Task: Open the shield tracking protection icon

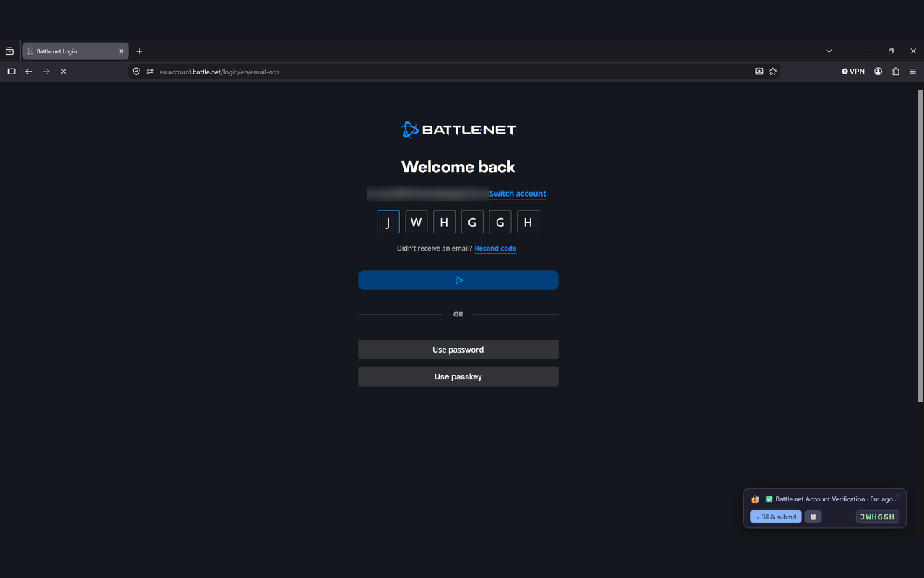Action: coord(136,72)
